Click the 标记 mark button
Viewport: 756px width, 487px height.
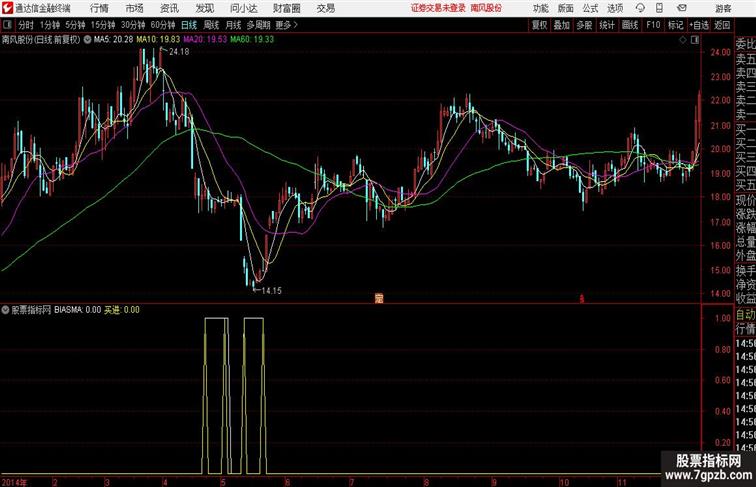click(675, 25)
